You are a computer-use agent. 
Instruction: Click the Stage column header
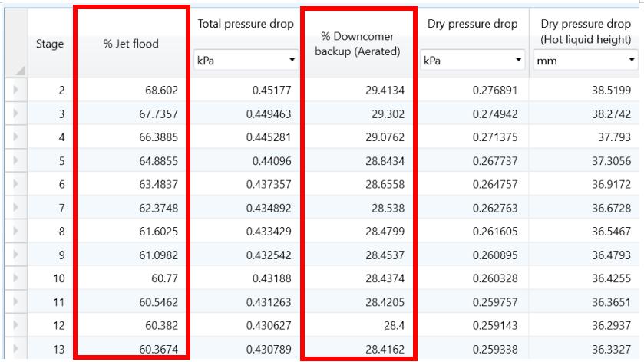tap(50, 44)
